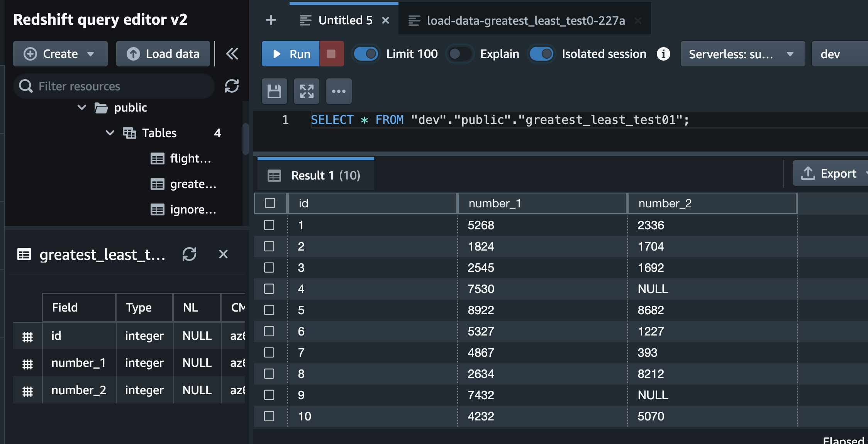Open the Create dropdown
868x444 pixels.
coord(60,54)
